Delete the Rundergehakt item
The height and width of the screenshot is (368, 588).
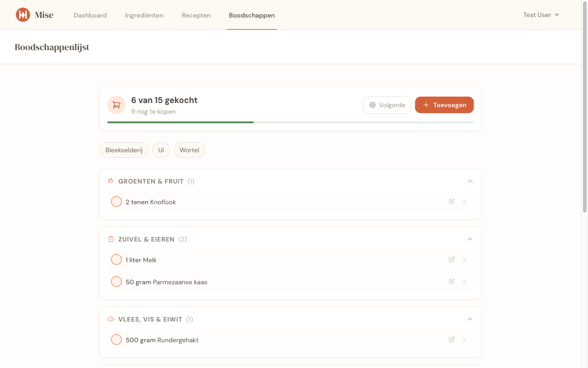point(464,339)
